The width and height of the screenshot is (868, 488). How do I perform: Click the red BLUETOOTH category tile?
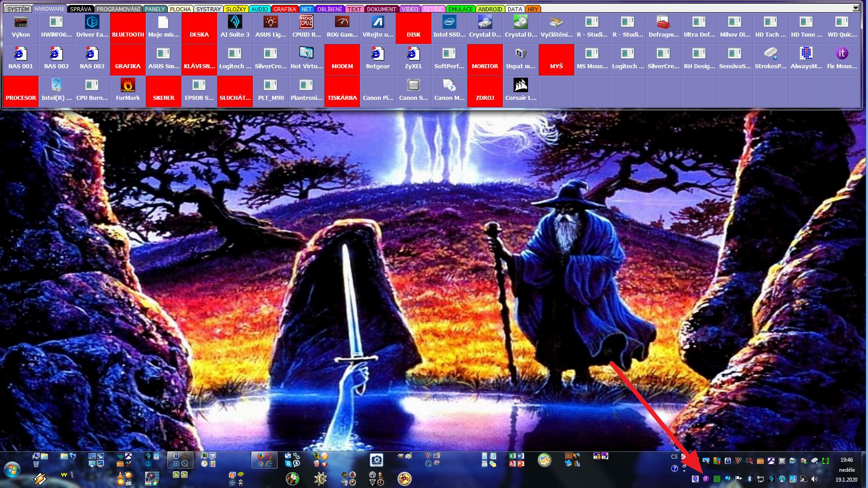(x=128, y=28)
